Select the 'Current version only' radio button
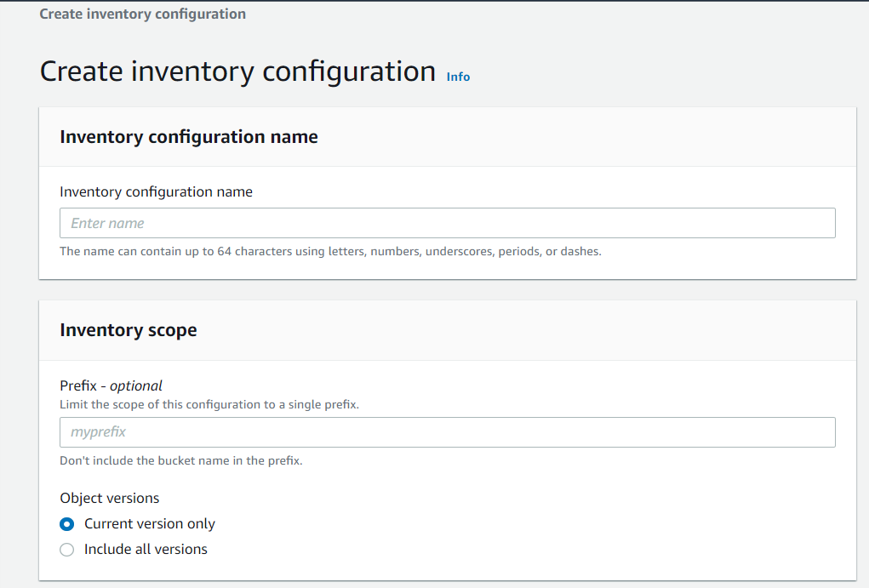Viewport: 869px width, 588px height. click(x=66, y=524)
